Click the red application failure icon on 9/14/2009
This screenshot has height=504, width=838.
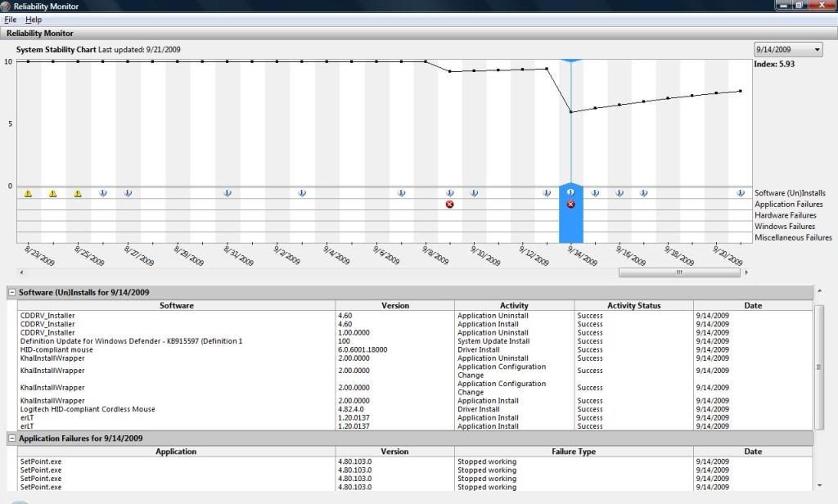coord(571,205)
